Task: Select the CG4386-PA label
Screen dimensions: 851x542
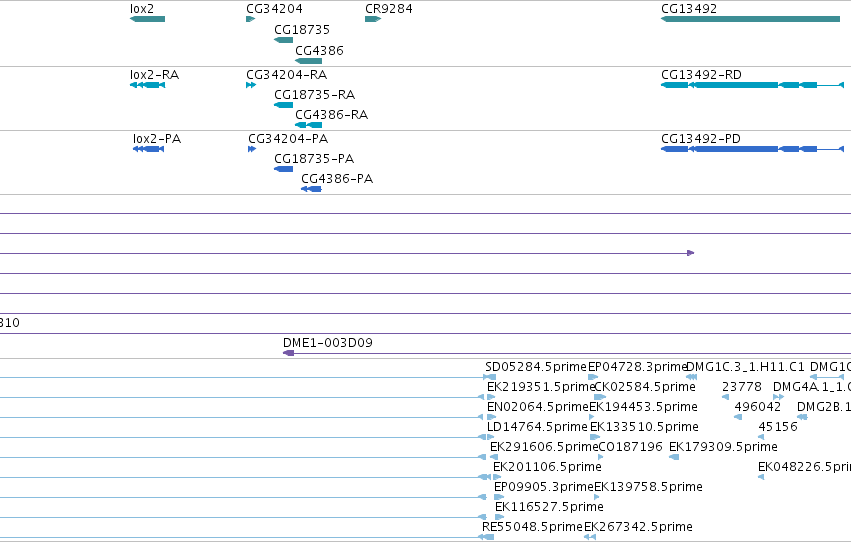Action: [337, 178]
